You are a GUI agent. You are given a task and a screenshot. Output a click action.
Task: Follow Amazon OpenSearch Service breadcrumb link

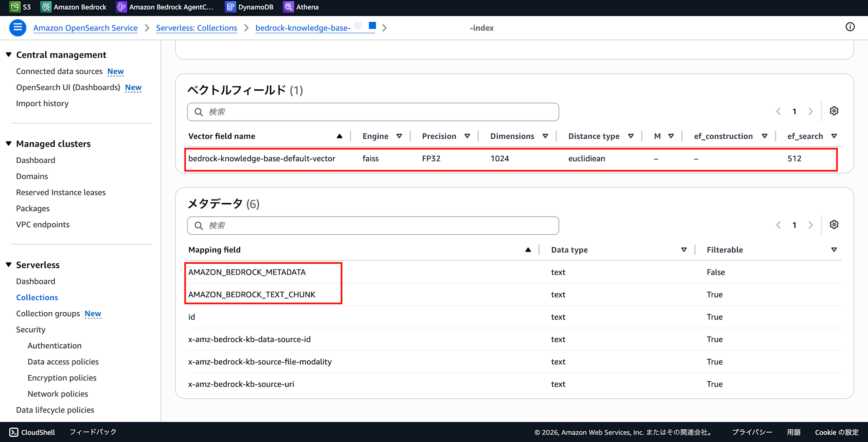click(x=85, y=28)
